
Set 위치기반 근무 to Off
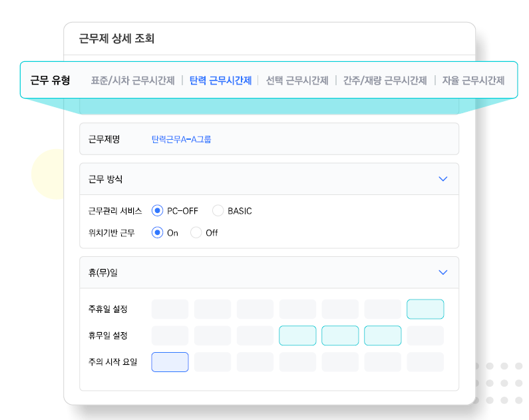196,232
